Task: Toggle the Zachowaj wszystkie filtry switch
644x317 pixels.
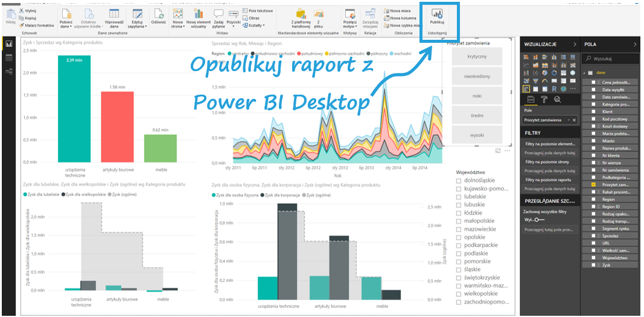Action: (537, 219)
